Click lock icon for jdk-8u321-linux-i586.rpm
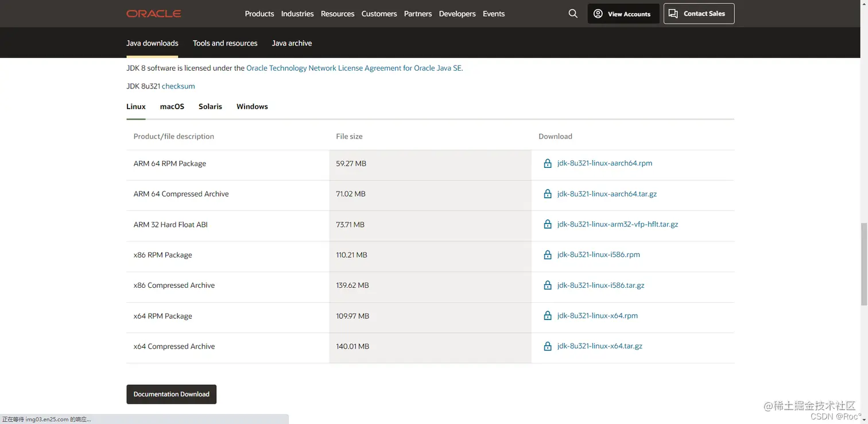The image size is (868, 424). 548,255
